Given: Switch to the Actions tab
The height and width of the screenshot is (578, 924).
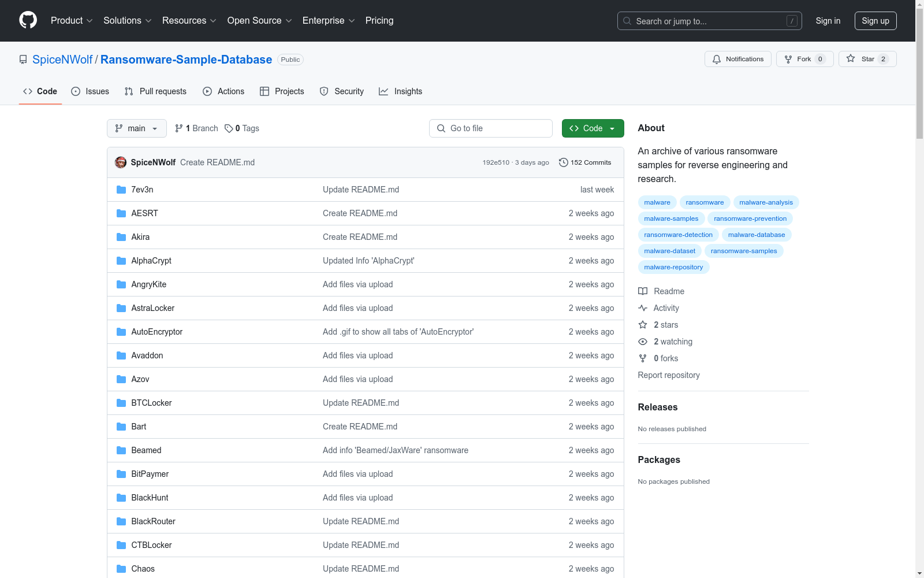Looking at the screenshot, I should pyautogui.click(x=223, y=91).
